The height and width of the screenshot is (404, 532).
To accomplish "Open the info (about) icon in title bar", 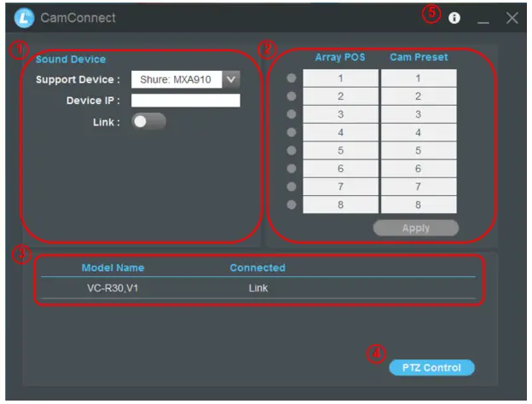I will 454,18.
